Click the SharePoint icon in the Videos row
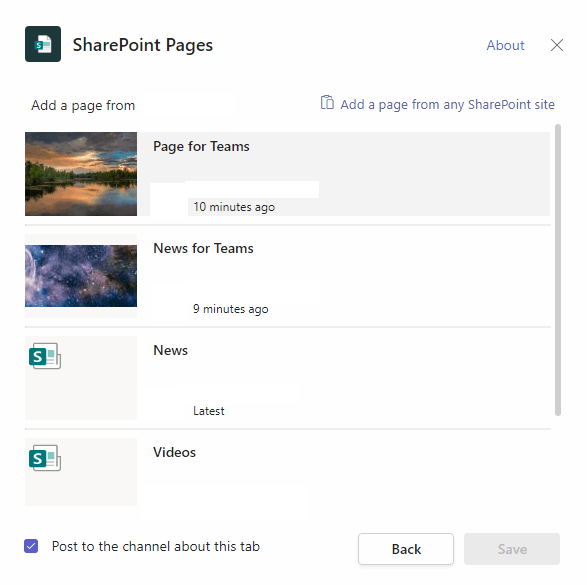The width and height of the screenshot is (587, 585). (x=45, y=458)
